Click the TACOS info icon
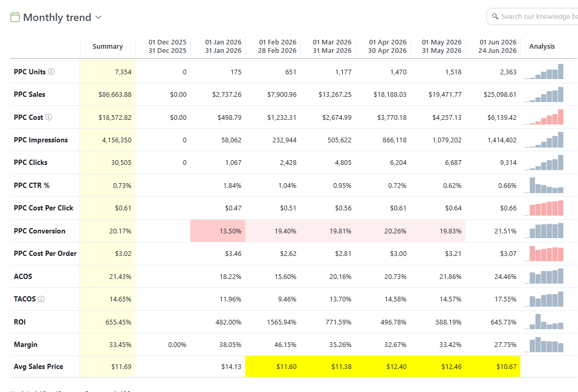The width and height of the screenshot is (578, 392). [x=41, y=299]
